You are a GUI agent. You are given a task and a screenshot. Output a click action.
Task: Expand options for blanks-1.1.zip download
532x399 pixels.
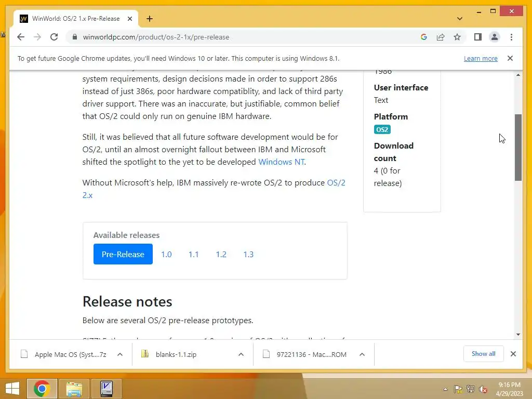click(x=241, y=354)
